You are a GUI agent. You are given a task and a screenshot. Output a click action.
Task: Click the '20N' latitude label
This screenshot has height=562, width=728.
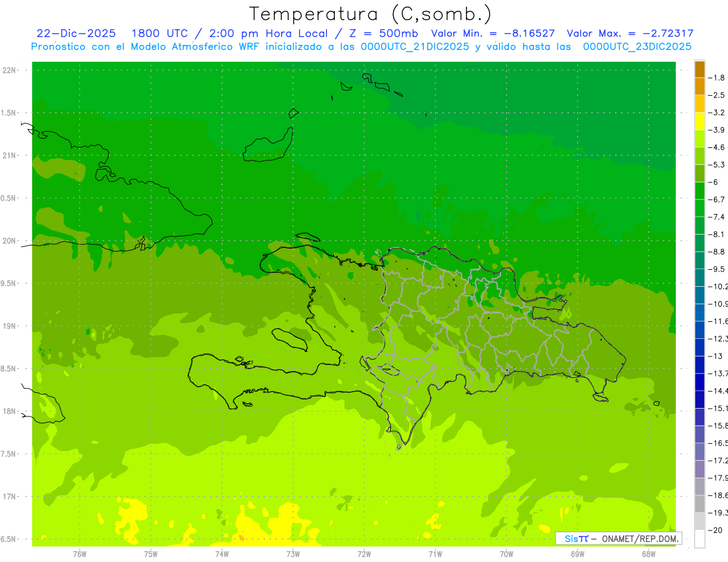pos(10,241)
